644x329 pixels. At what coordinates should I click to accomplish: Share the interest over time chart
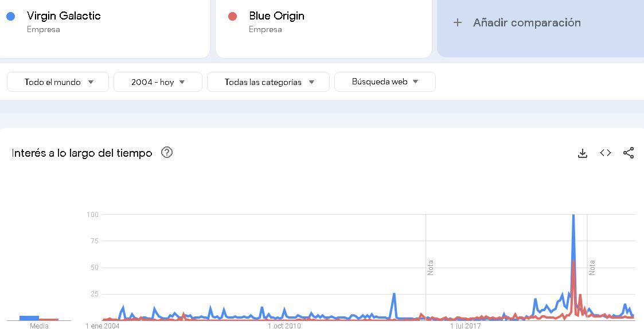click(x=629, y=153)
